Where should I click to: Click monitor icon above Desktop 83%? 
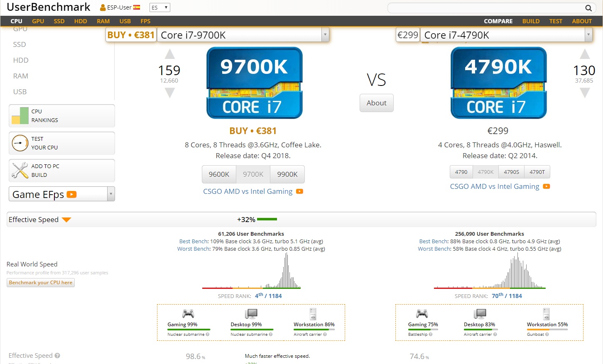pyautogui.click(x=480, y=313)
